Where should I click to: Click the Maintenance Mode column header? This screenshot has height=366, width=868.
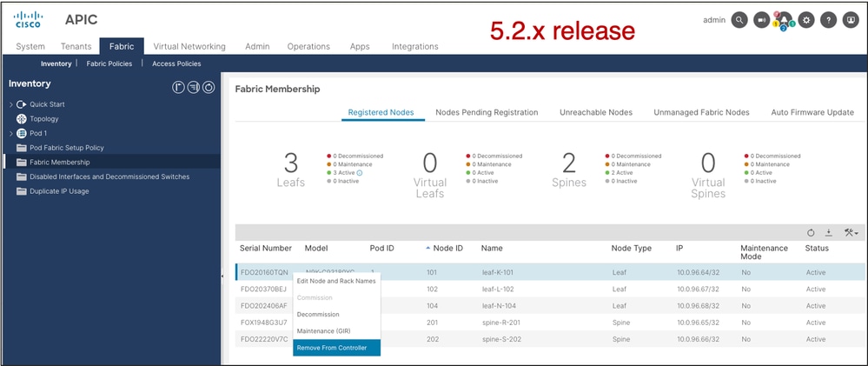click(x=764, y=252)
